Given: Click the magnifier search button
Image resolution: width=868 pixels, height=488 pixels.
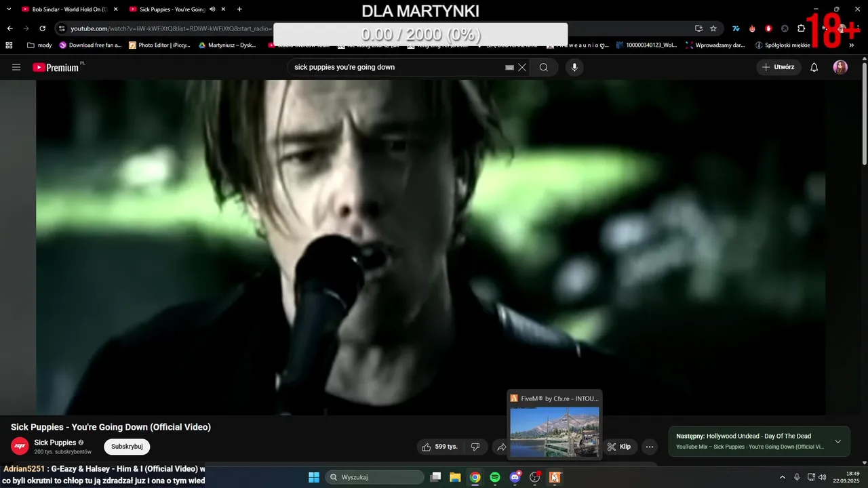Looking at the screenshot, I should (x=544, y=67).
